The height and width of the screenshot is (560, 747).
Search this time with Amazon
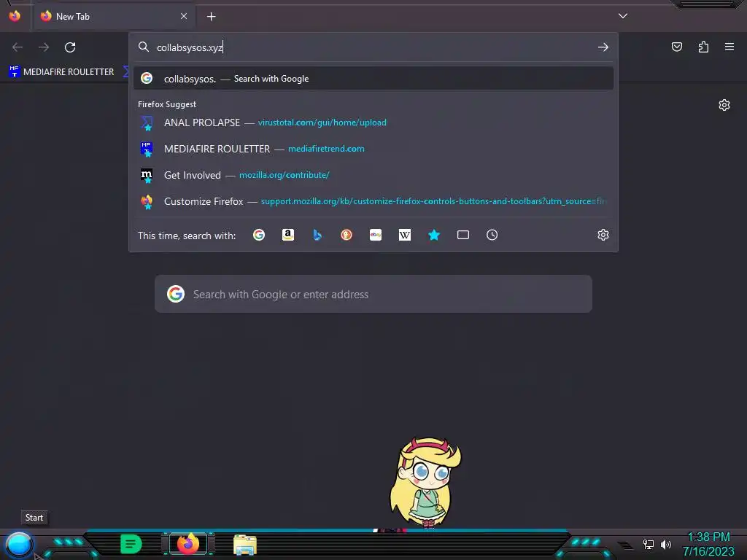[287, 235]
